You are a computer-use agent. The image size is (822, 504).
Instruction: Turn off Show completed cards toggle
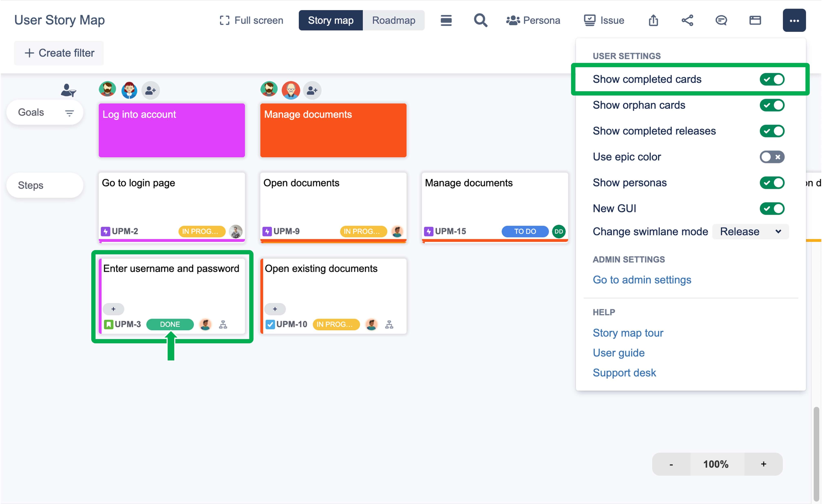[772, 79]
